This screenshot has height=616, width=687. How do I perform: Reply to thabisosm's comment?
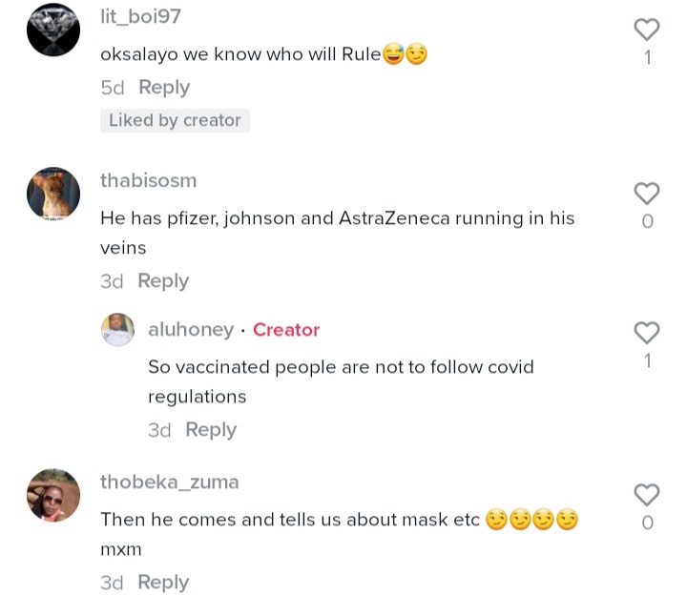(163, 280)
